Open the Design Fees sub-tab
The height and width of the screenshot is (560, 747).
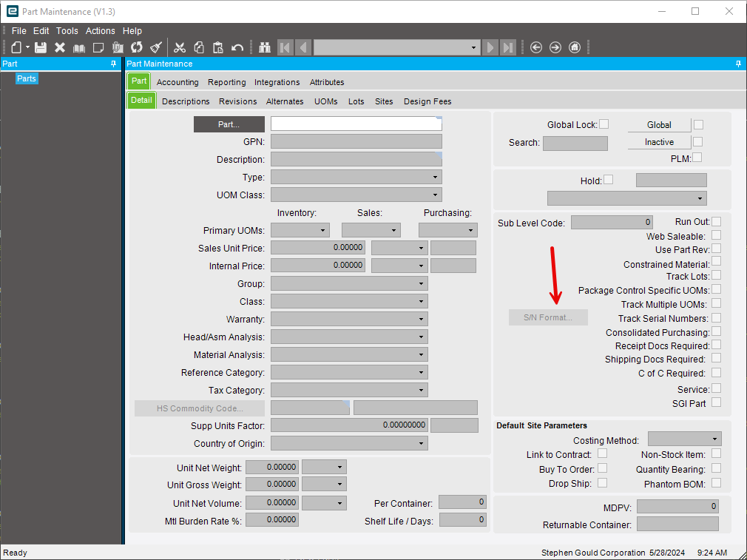click(x=427, y=101)
